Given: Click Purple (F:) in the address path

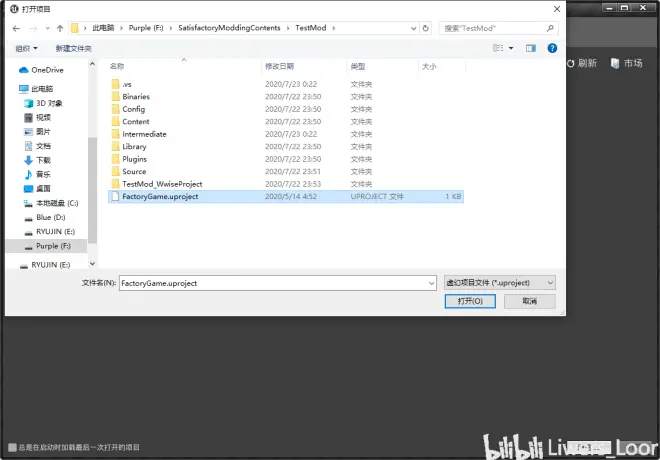Looking at the screenshot, I should tap(146, 28).
